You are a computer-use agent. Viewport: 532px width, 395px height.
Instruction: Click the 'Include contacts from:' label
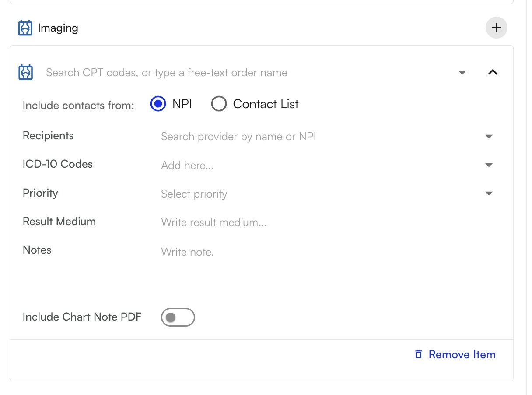pos(78,106)
